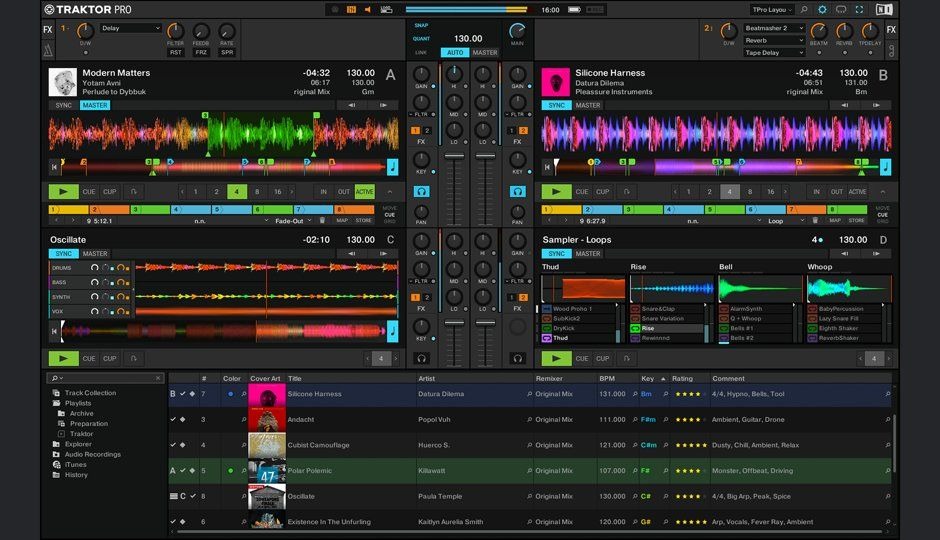This screenshot has width=940, height=540.
Task: Enable headphone cue for right channel B
Action: pyautogui.click(x=517, y=192)
